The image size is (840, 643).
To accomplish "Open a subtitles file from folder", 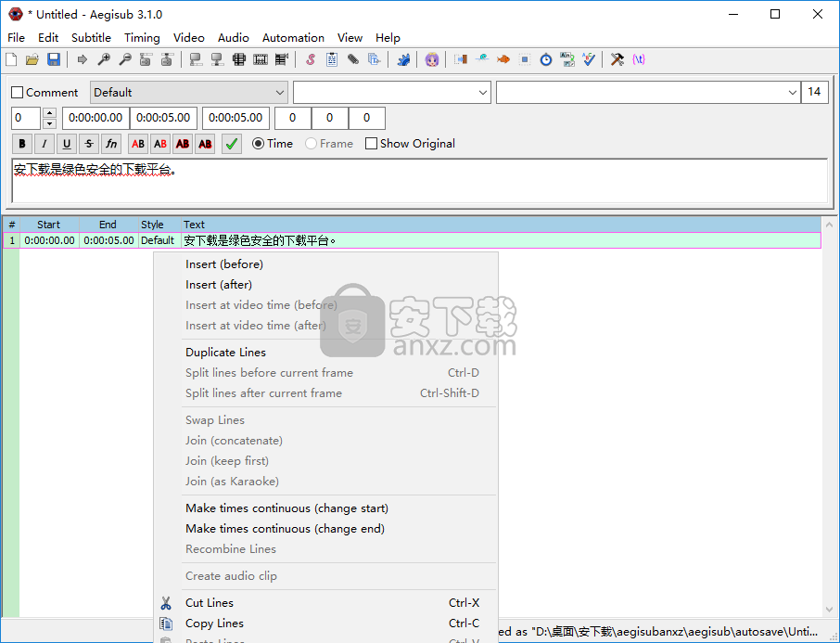I will [x=32, y=59].
